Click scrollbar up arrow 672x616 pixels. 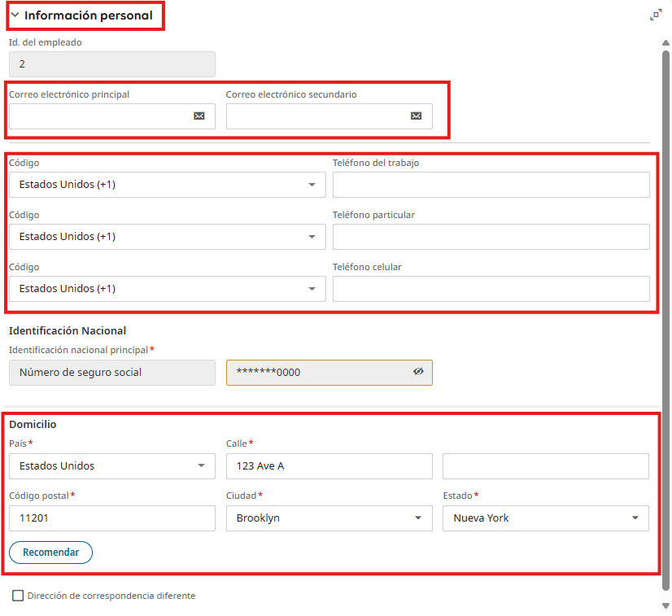[665, 43]
